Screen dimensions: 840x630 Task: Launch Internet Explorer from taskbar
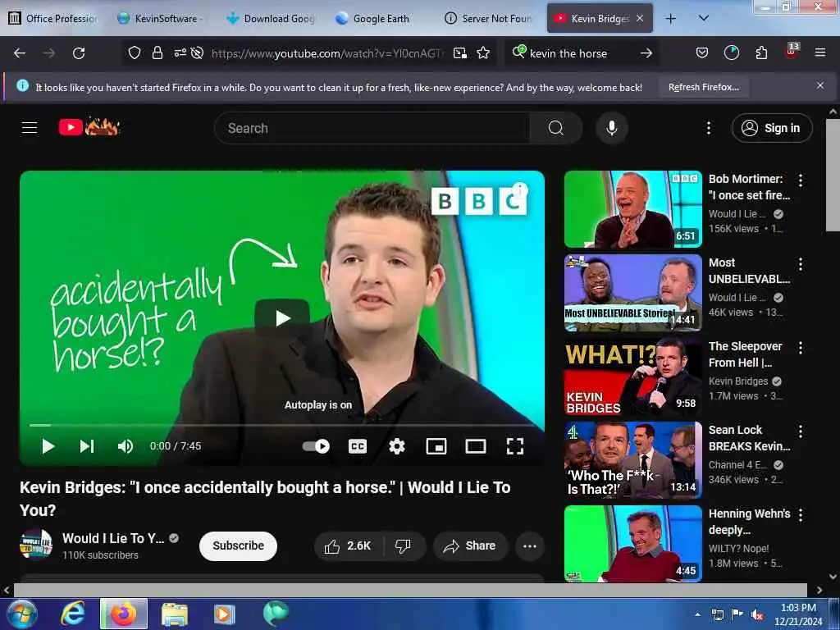(x=72, y=614)
